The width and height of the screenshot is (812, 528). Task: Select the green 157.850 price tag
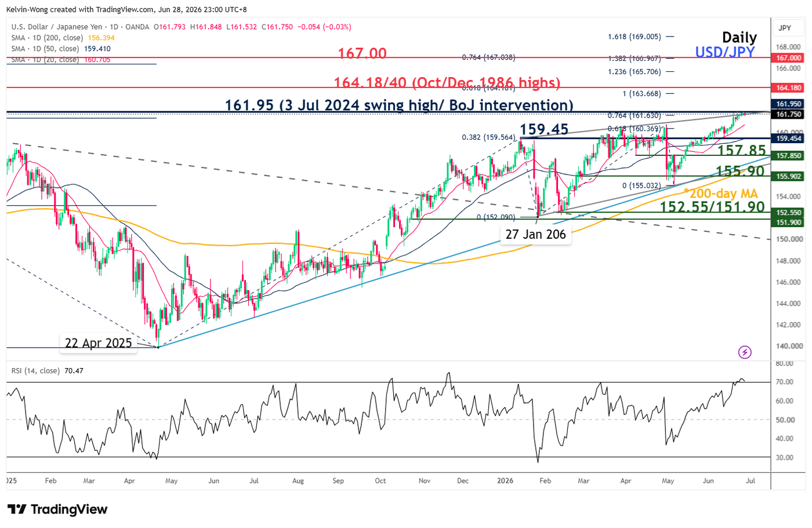(789, 156)
